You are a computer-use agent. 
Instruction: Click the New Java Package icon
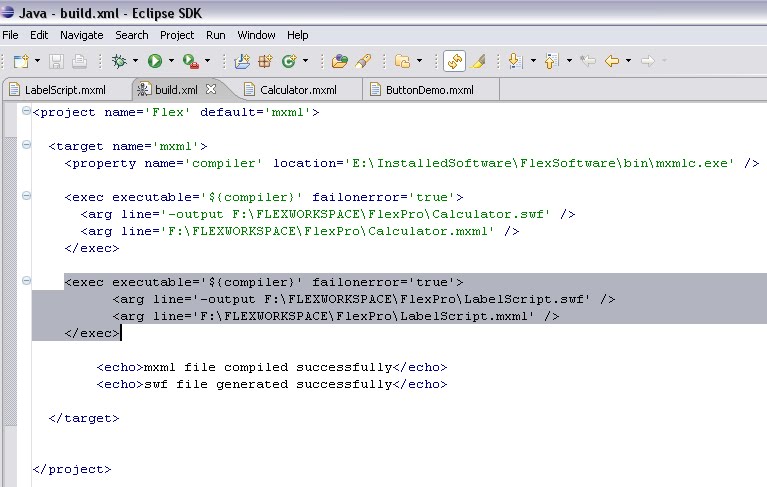265,61
